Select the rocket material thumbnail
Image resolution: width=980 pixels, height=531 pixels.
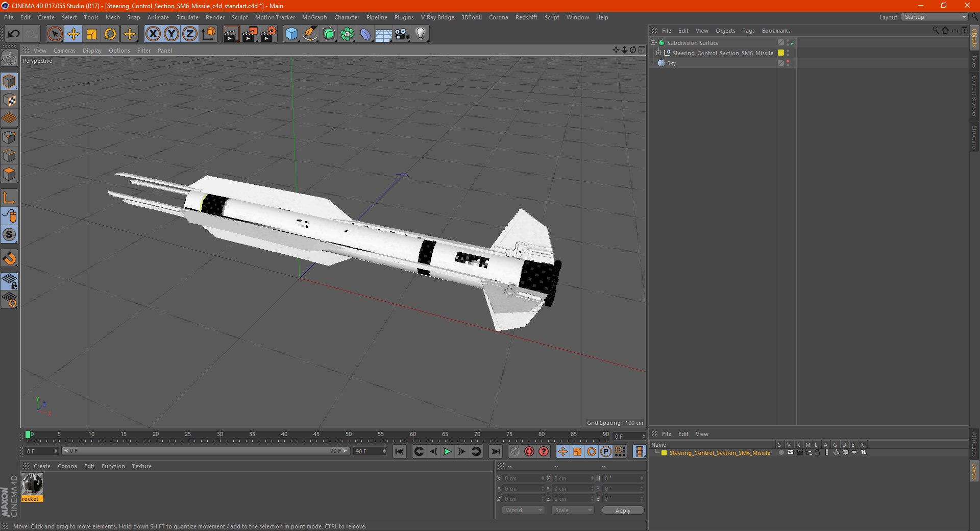click(x=32, y=484)
